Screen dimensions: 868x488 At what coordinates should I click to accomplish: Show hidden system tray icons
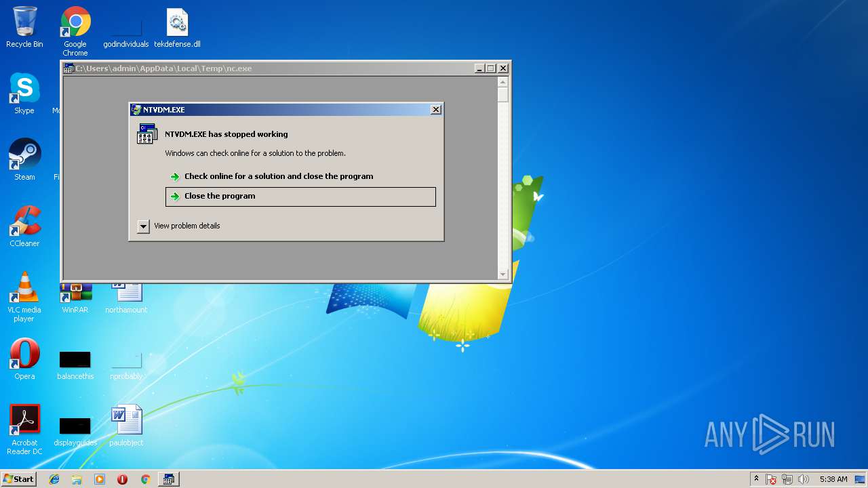(756, 479)
